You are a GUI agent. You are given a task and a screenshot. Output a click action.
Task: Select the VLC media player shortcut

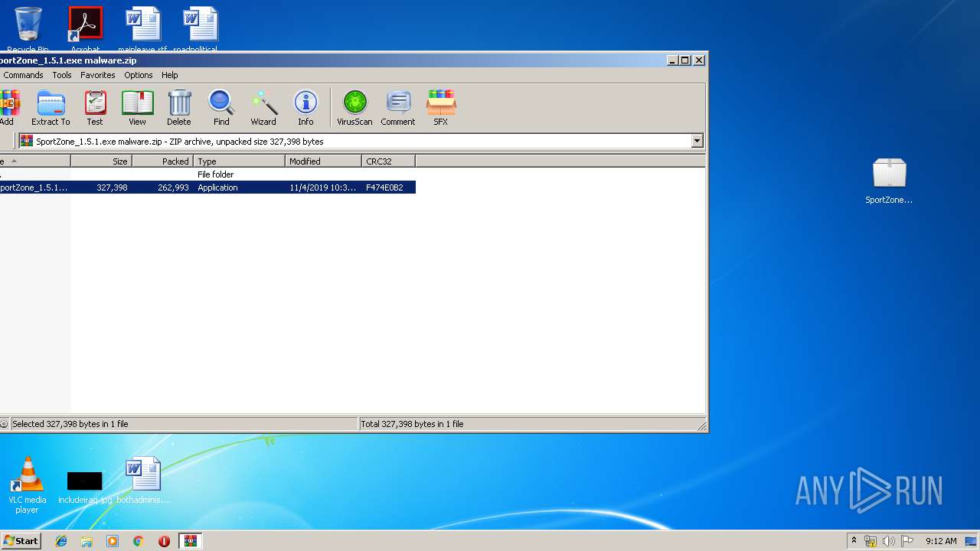[x=27, y=485]
